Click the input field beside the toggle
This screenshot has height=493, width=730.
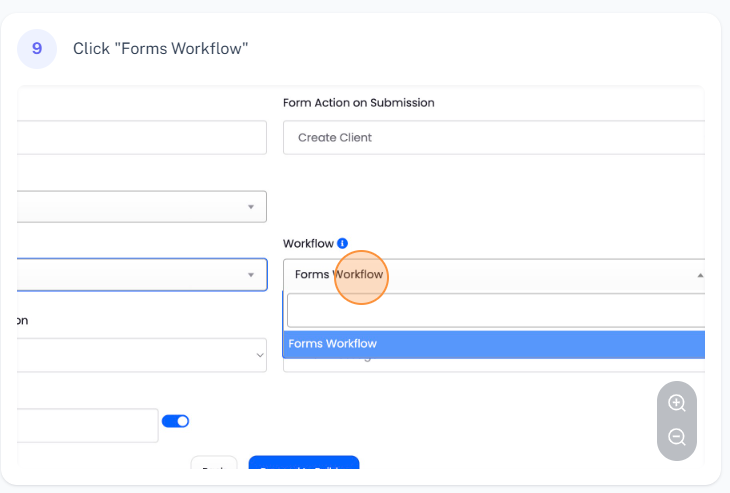[88, 424]
